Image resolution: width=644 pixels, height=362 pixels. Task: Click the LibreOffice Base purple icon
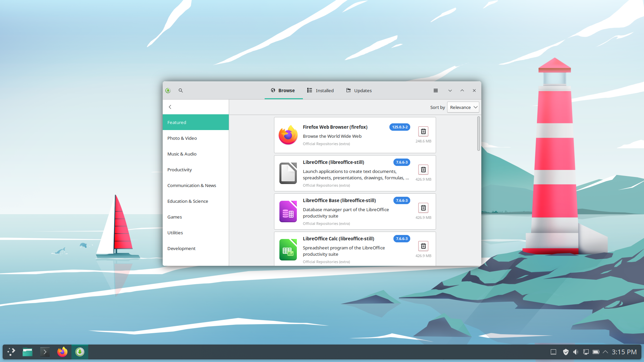tap(288, 212)
